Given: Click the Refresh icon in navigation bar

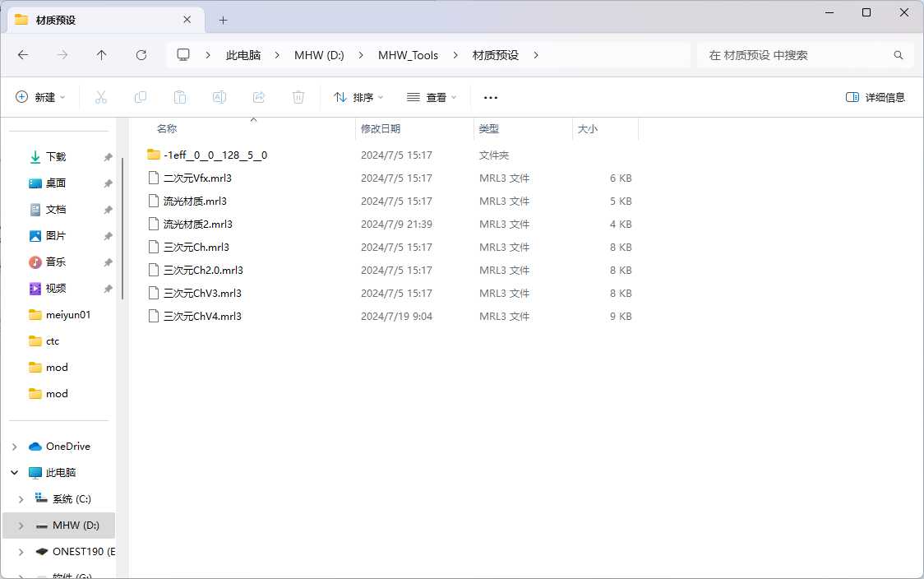Looking at the screenshot, I should [x=141, y=55].
